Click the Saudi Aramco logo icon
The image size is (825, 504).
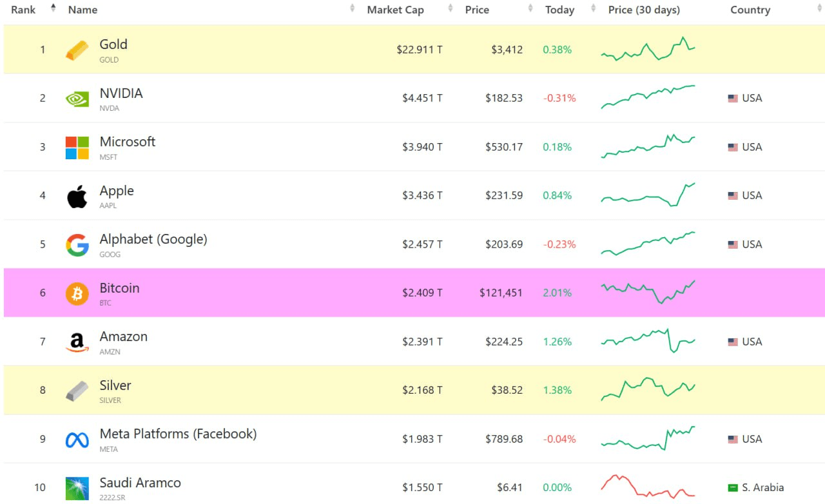tap(77, 488)
